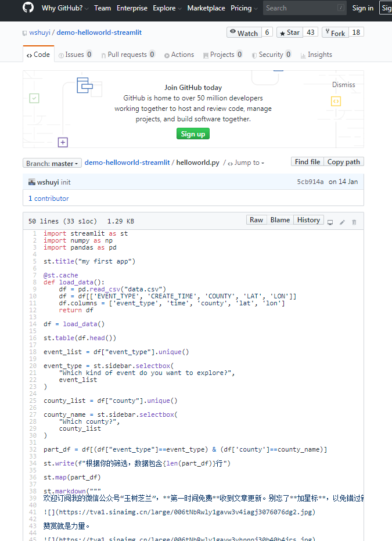
Task: Show the 1 contributor list
Action: pyautogui.click(x=49, y=199)
